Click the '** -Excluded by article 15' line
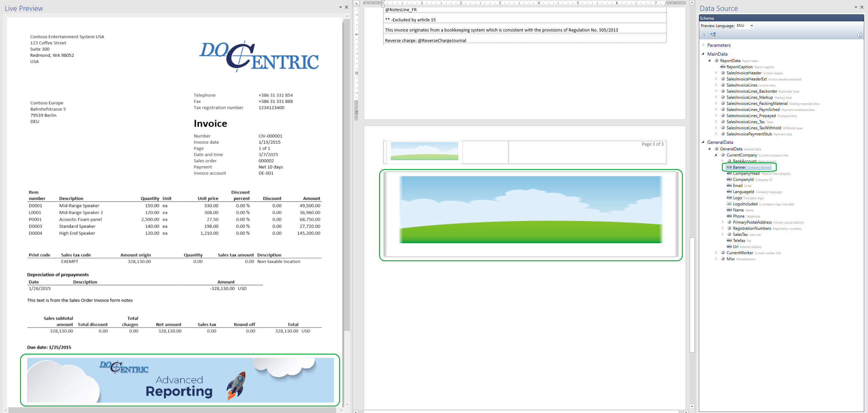The image size is (868, 413). 410,20
